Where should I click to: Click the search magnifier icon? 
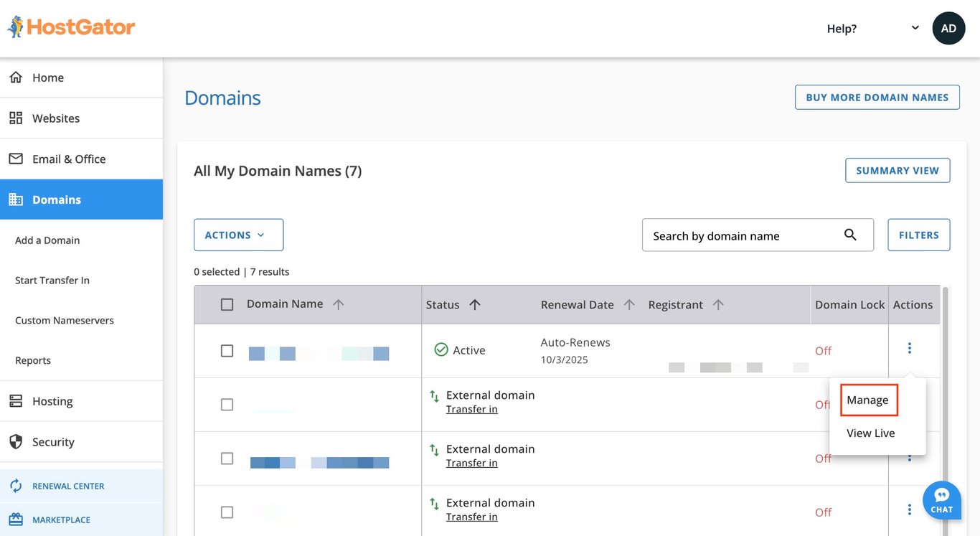pyautogui.click(x=850, y=235)
